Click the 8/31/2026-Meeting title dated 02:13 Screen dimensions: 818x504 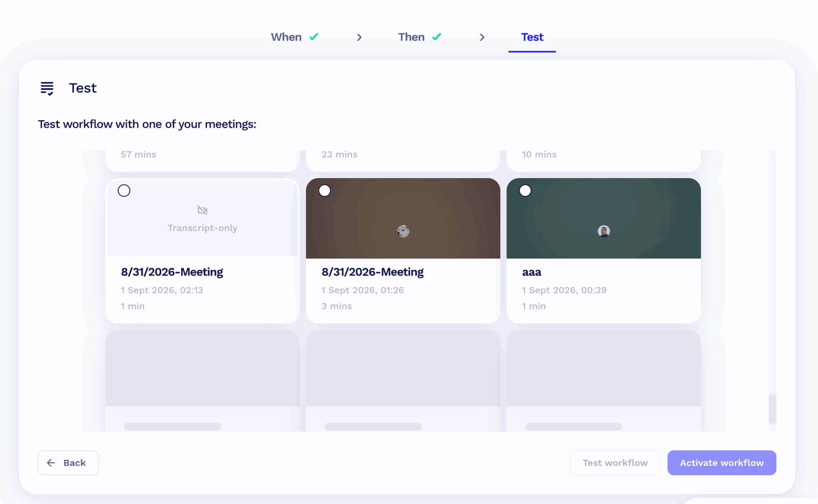point(172,272)
